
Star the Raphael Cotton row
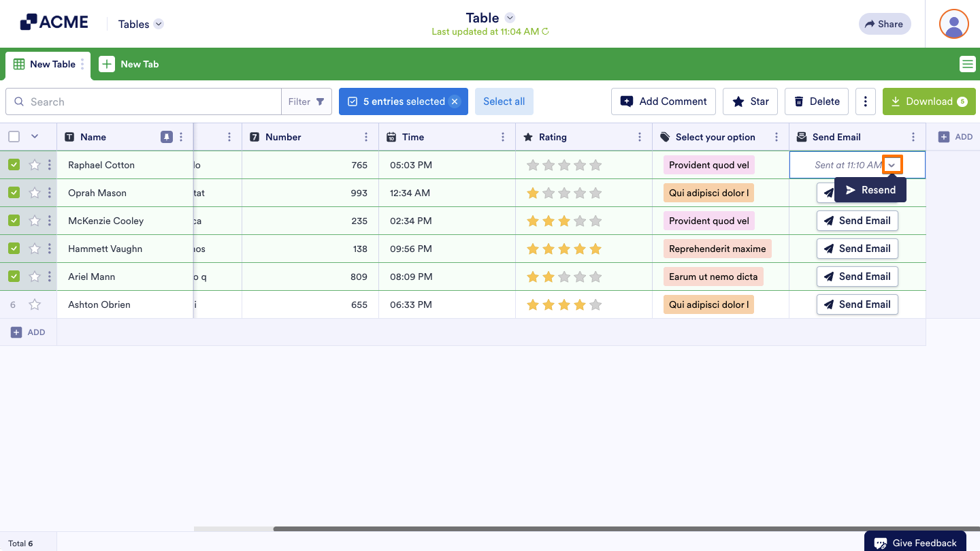(x=35, y=165)
